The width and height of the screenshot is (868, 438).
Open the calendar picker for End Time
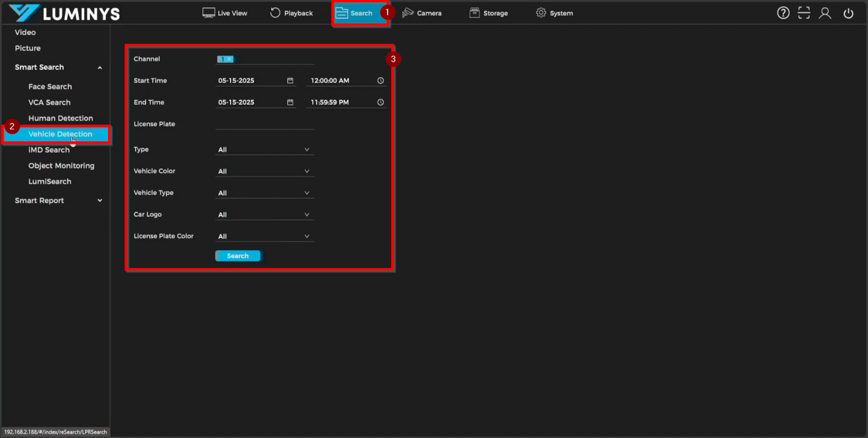point(290,102)
